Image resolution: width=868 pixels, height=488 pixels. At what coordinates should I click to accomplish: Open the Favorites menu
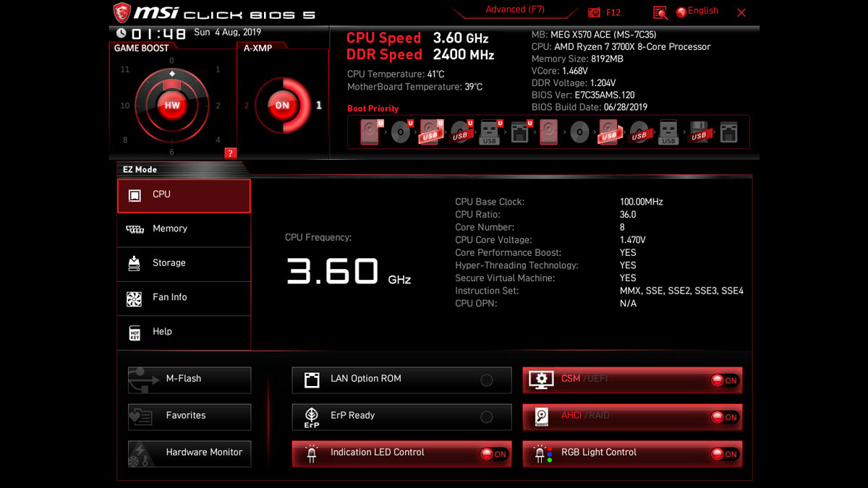pyautogui.click(x=190, y=416)
